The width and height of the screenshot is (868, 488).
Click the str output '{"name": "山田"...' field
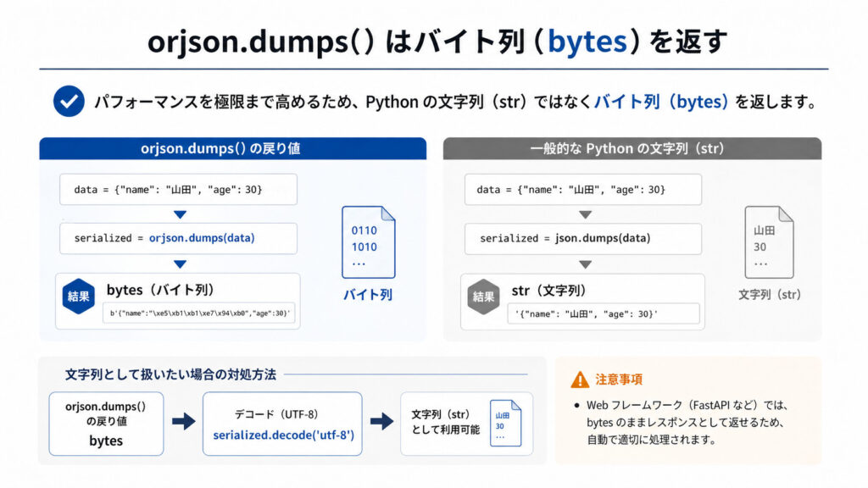(604, 313)
